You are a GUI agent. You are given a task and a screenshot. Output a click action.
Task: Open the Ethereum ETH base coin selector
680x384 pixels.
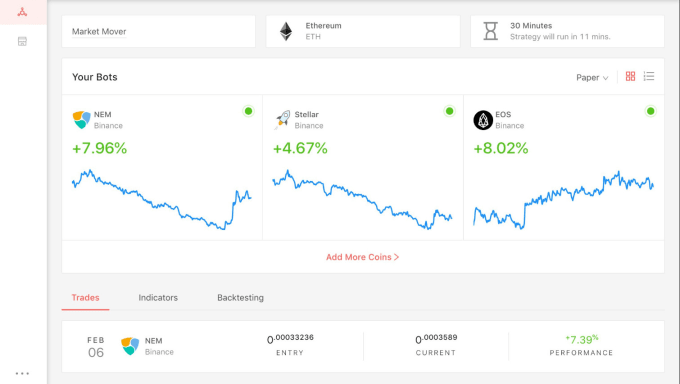(x=363, y=31)
